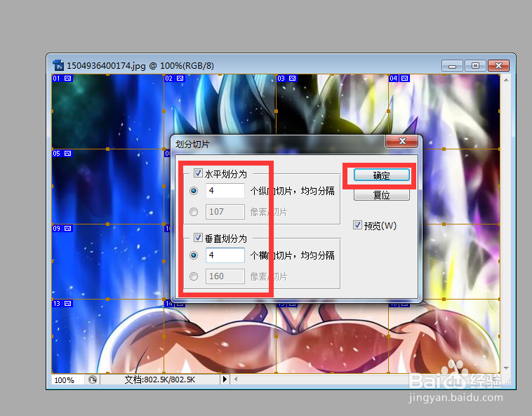Click the 100% zoom level field
The height and width of the screenshot is (416, 532).
pos(67,380)
